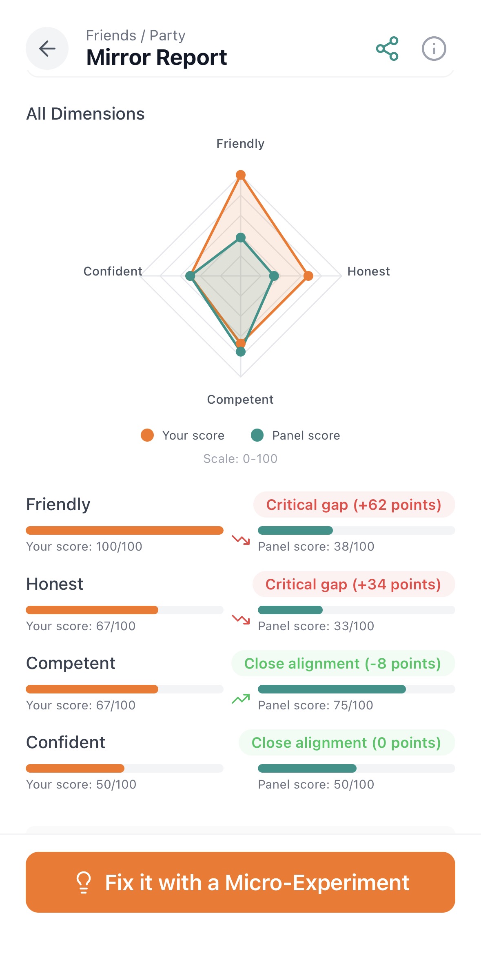Click the Friends / Party breadcrumb text
The height and width of the screenshot is (980, 481).
135,36
